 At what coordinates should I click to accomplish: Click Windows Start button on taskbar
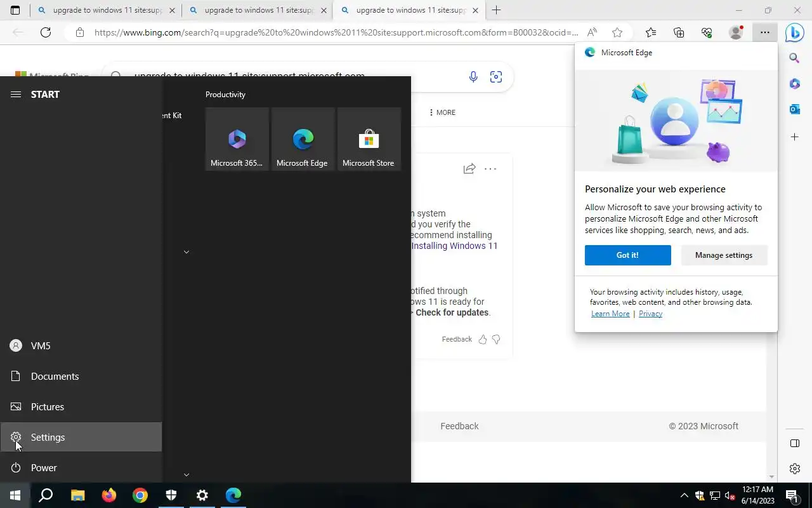pyautogui.click(x=15, y=495)
